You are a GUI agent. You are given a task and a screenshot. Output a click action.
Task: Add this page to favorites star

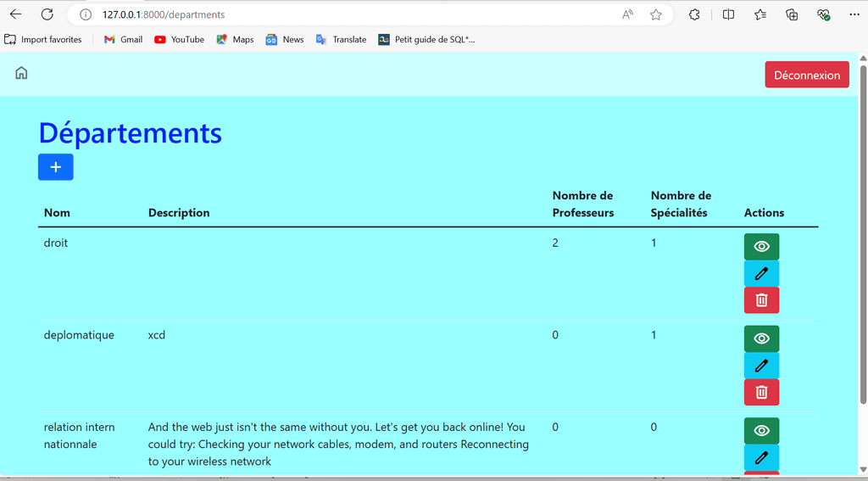(x=656, y=14)
